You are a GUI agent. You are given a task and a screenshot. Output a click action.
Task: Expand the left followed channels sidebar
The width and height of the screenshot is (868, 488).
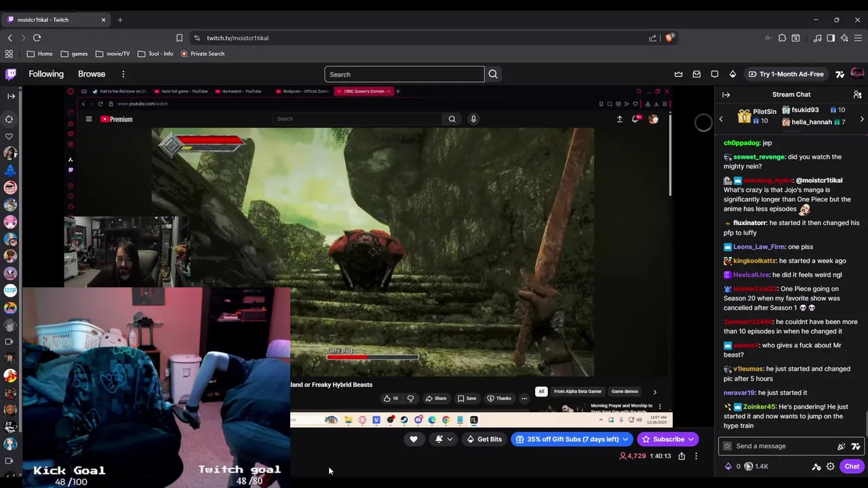pos(11,96)
